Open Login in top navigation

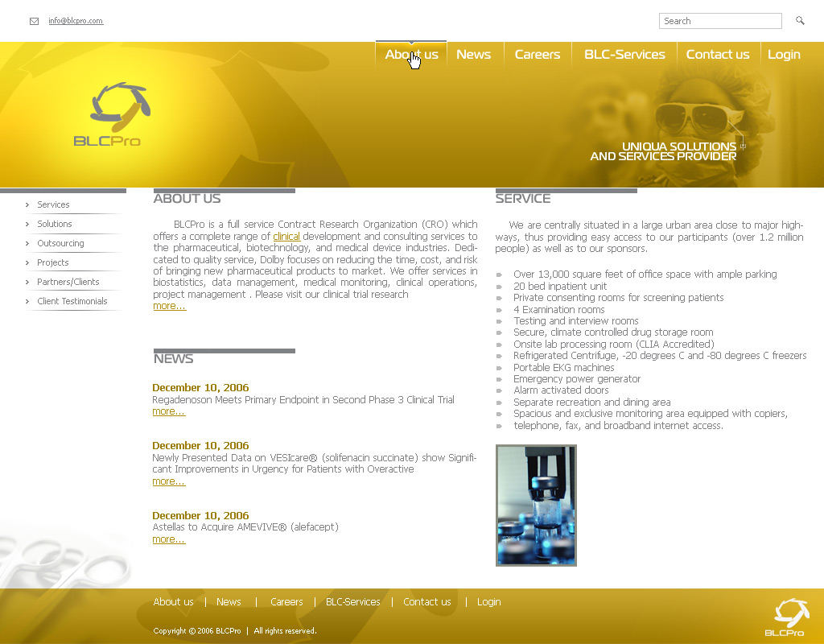coord(784,54)
